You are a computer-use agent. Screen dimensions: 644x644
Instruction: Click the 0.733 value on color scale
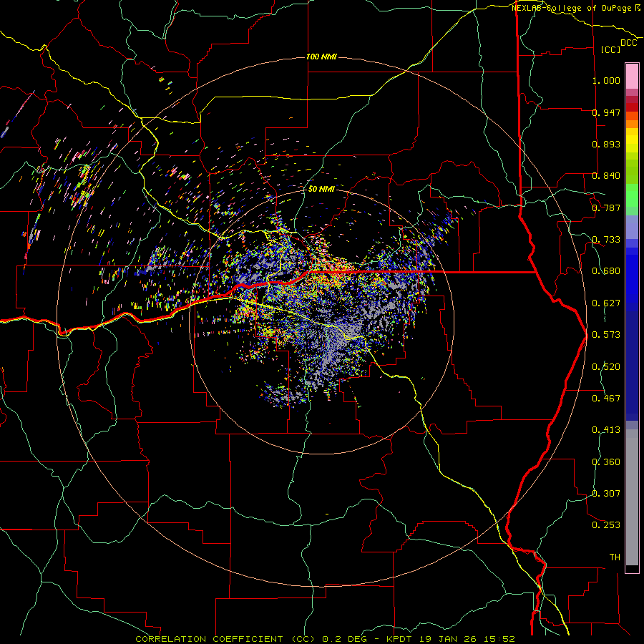click(606, 240)
